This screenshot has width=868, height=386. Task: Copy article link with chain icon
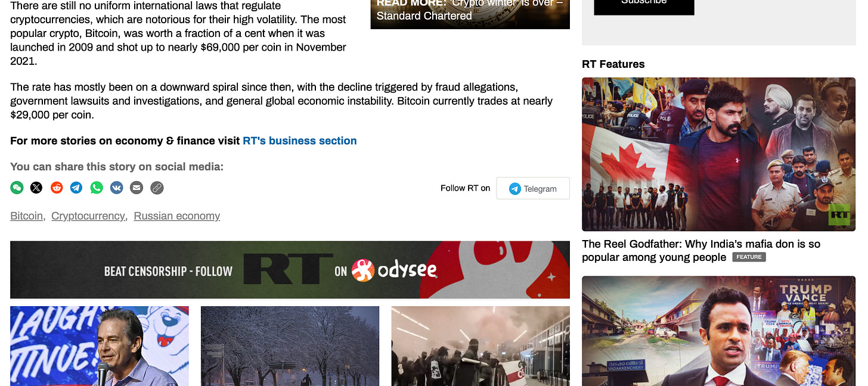pos(157,188)
